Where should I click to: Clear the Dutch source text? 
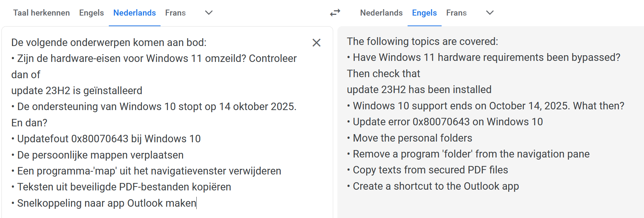[317, 42]
